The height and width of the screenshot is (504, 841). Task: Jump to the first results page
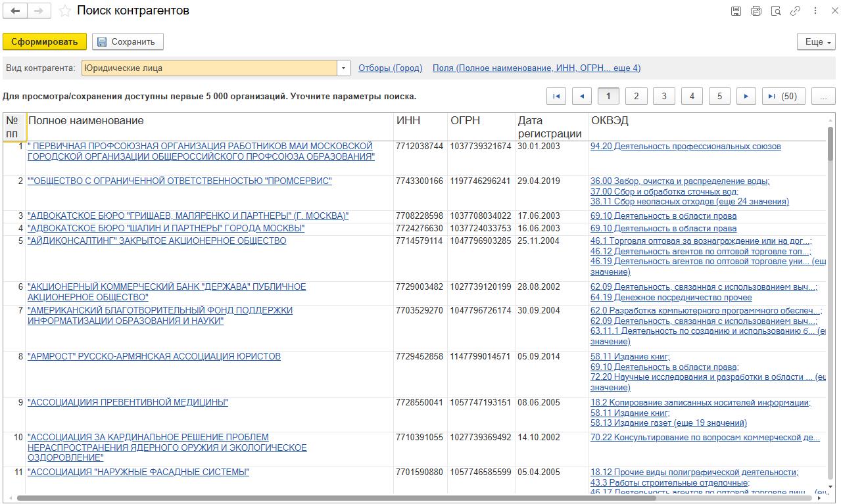pyautogui.click(x=556, y=96)
